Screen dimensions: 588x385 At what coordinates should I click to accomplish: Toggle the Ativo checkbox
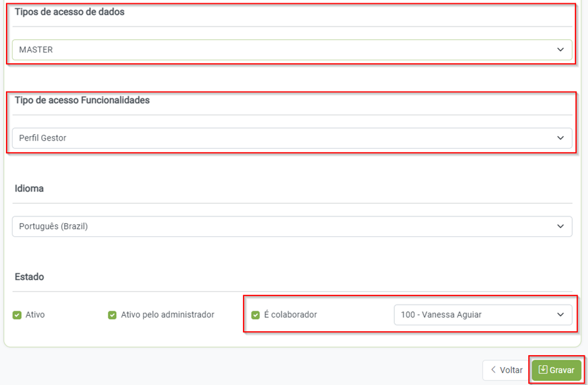tap(17, 315)
